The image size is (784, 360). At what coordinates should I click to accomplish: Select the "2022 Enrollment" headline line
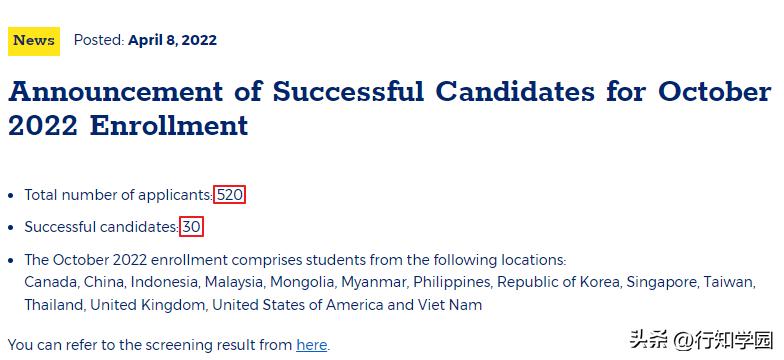(128, 126)
